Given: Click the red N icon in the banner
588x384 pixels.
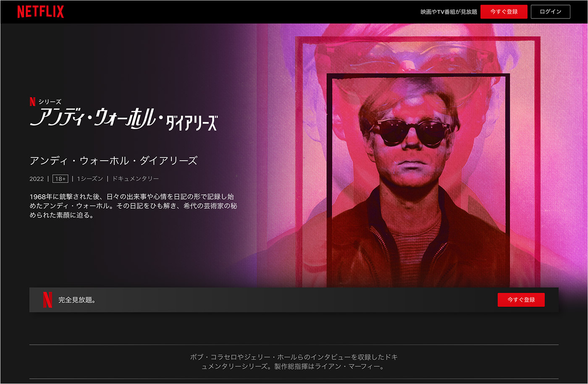Looking at the screenshot, I should [x=47, y=300].
